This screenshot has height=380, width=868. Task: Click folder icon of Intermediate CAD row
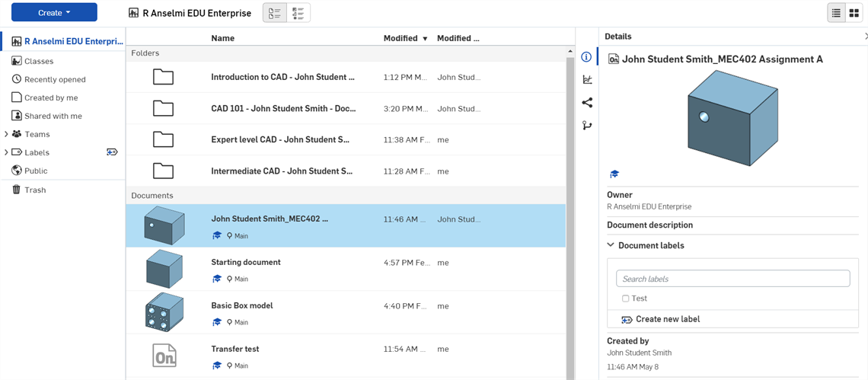(163, 171)
